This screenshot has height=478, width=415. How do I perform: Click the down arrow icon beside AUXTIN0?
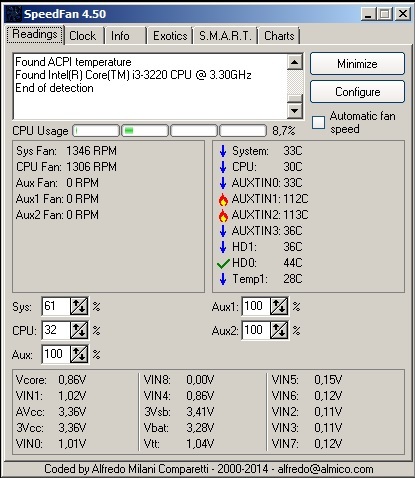click(x=223, y=183)
